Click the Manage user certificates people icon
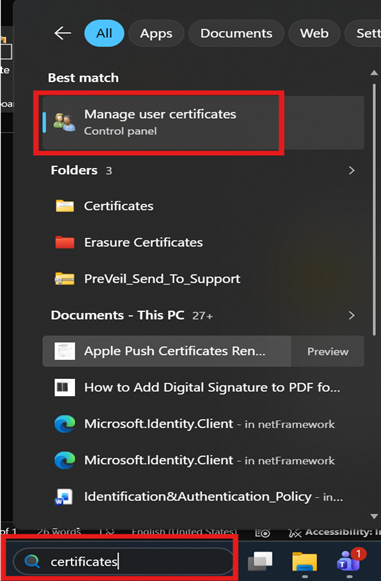The height and width of the screenshot is (581, 381). pos(64,123)
